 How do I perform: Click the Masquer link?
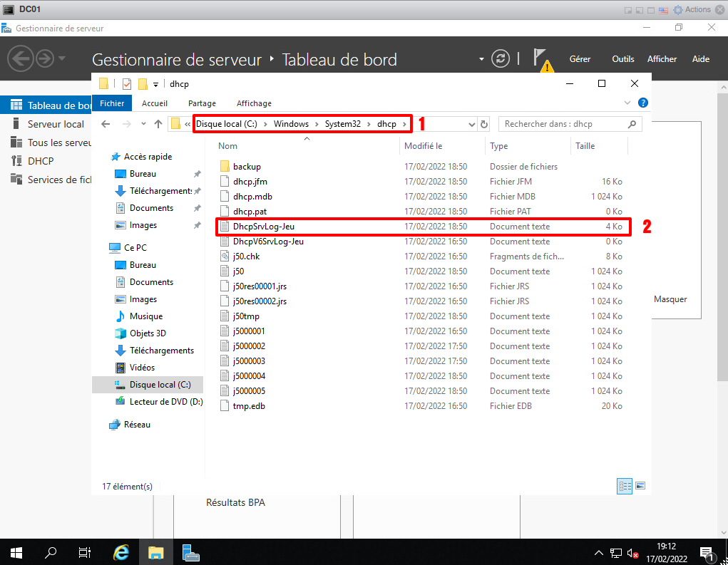click(x=670, y=299)
